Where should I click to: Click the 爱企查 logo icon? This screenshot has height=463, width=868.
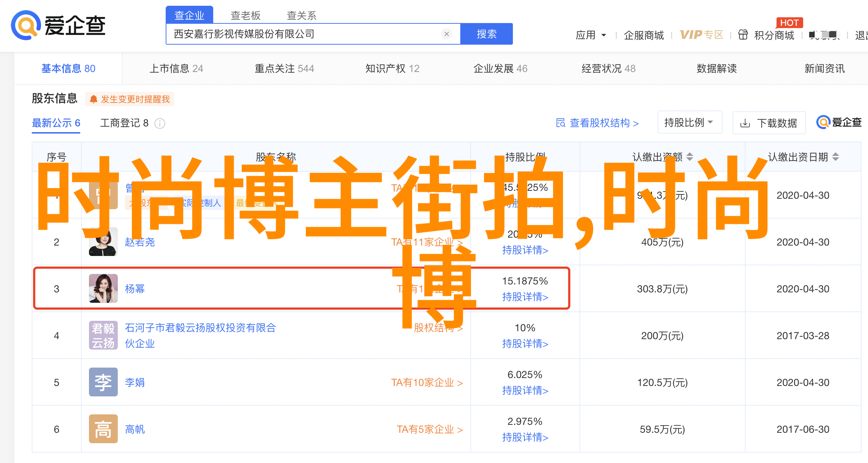click(25, 25)
